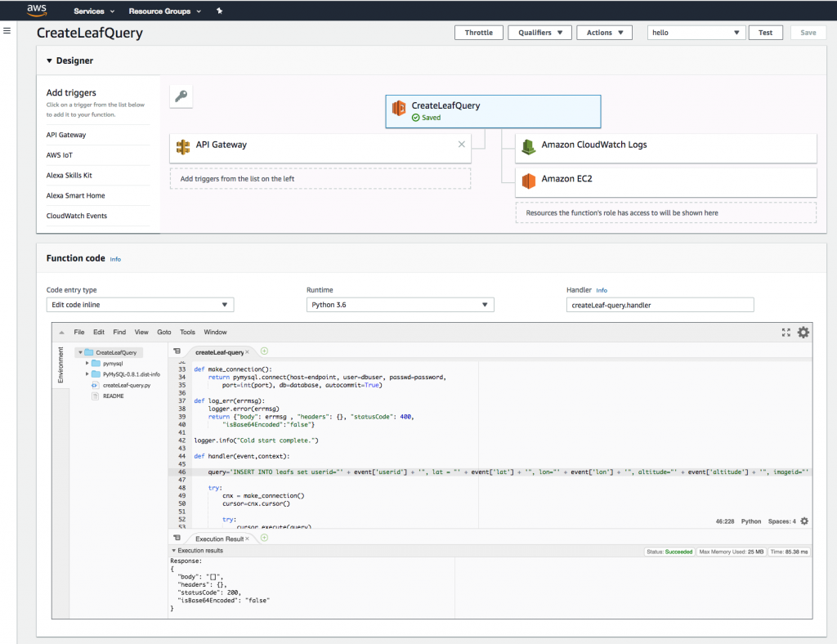837x644 pixels.
Task: Toggle fullscreen for the code editor
Action: 786,333
